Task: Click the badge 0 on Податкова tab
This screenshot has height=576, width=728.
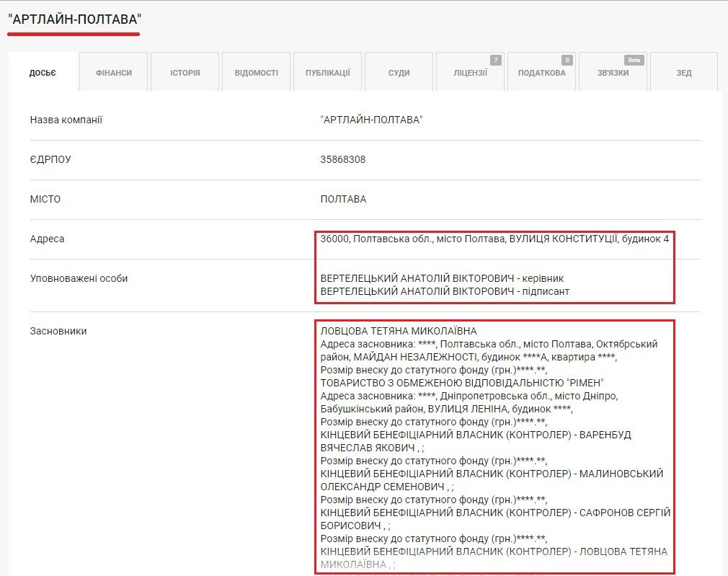Action: click(567, 61)
